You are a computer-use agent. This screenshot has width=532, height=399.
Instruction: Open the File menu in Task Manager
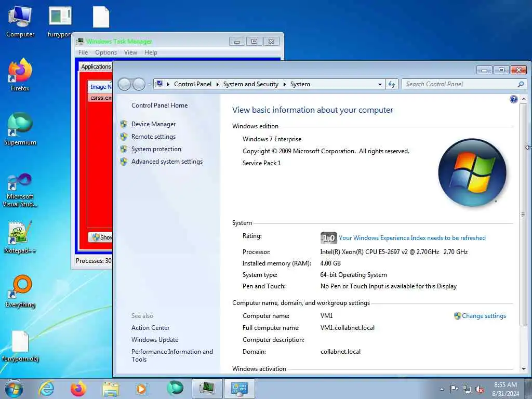coord(83,52)
